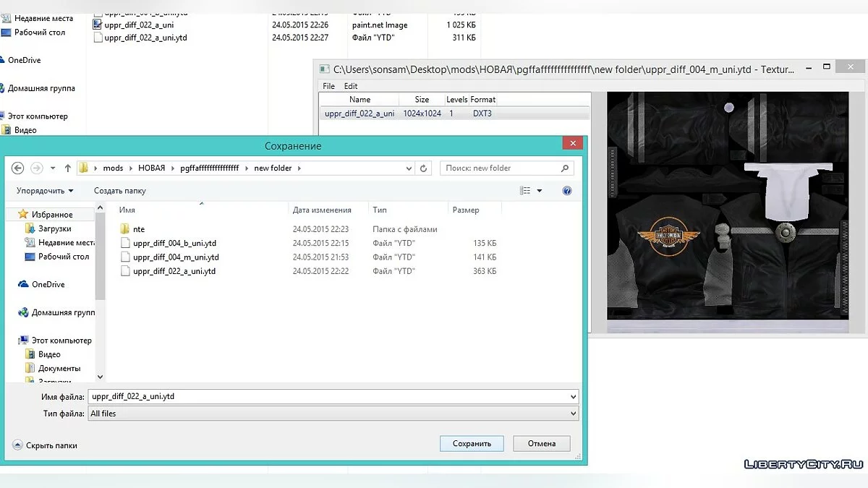The image size is (868, 488).
Task: Click the back navigation arrow in save dialog
Action: pyautogui.click(x=18, y=168)
